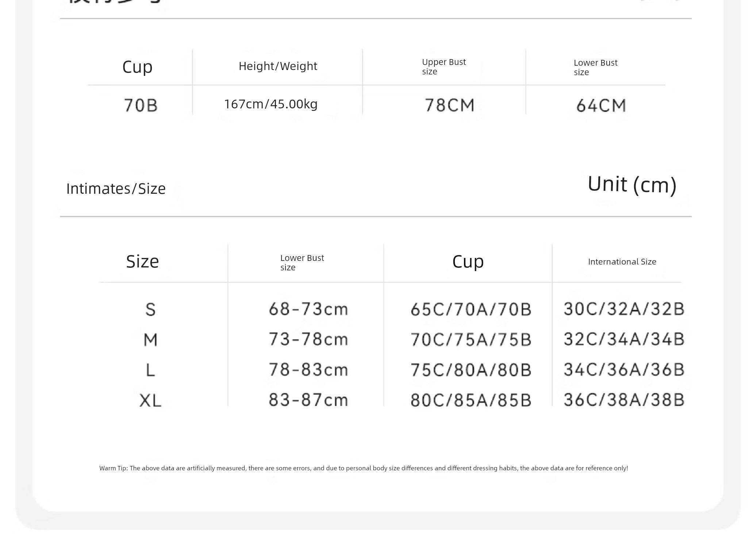Screen dimensions: 756x540
Task: Click the 65C/70A/70B cup cell
Action: (x=471, y=309)
